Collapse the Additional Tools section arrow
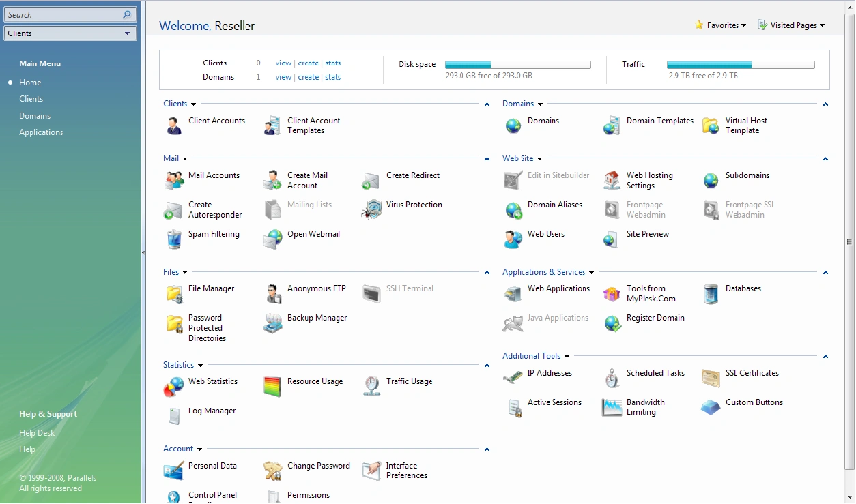The width and height of the screenshot is (856, 504). (x=825, y=357)
